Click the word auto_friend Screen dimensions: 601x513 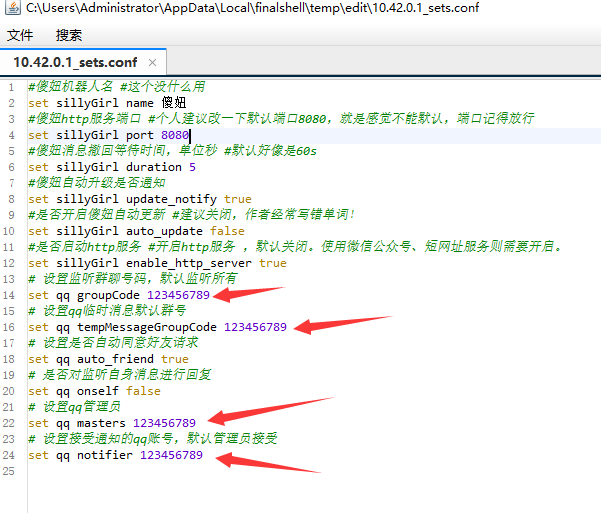coord(115,359)
